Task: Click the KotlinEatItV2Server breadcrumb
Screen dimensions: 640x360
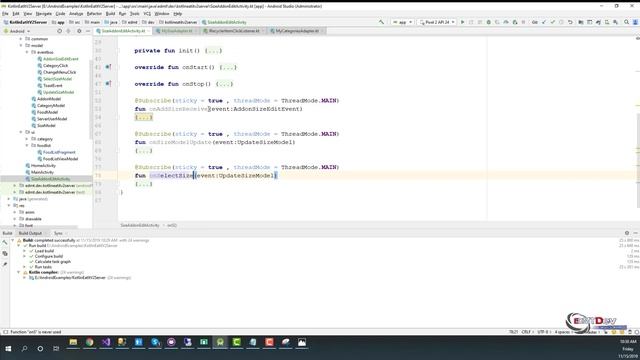Action: click(x=25, y=22)
